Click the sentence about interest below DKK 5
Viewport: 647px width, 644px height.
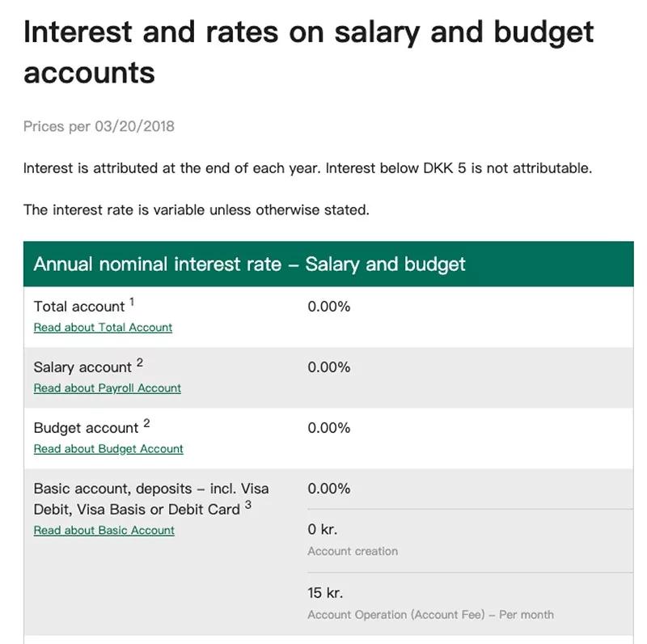(x=307, y=168)
